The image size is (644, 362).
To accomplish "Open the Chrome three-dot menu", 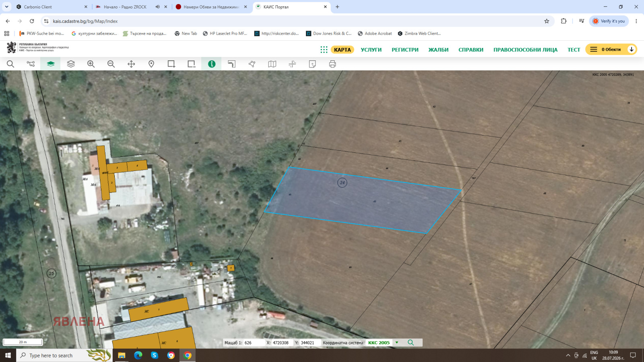I will (x=636, y=21).
